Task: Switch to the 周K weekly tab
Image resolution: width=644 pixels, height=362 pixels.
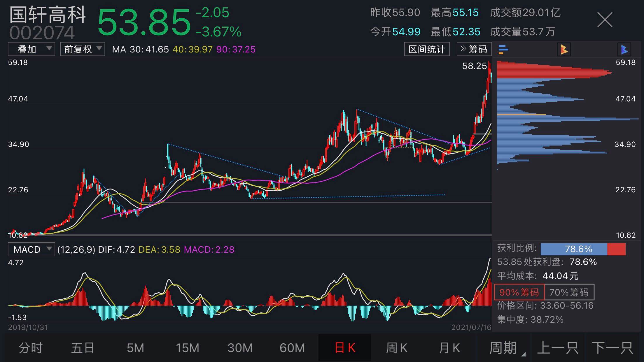Action: coord(397,348)
